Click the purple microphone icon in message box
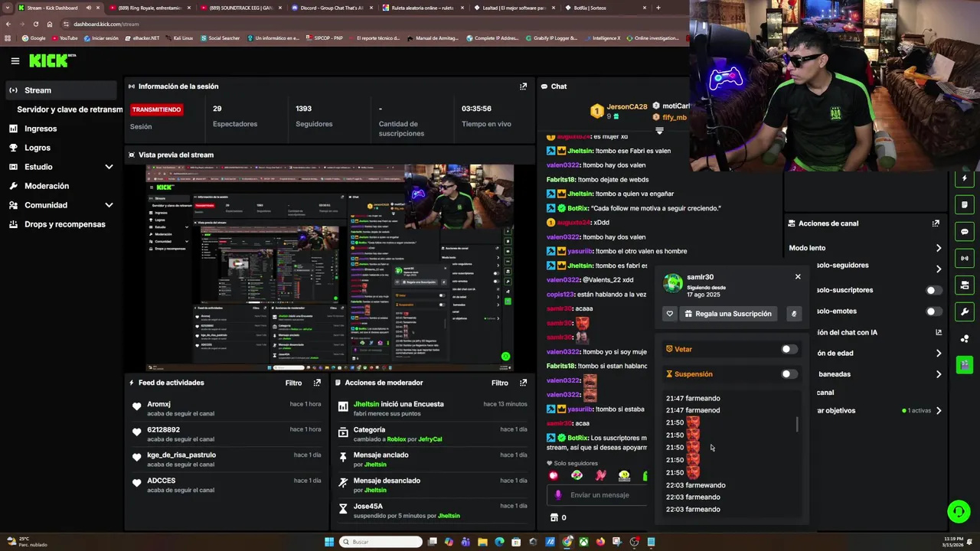The height and width of the screenshot is (551, 980). pyautogui.click(x=557, y=495)
